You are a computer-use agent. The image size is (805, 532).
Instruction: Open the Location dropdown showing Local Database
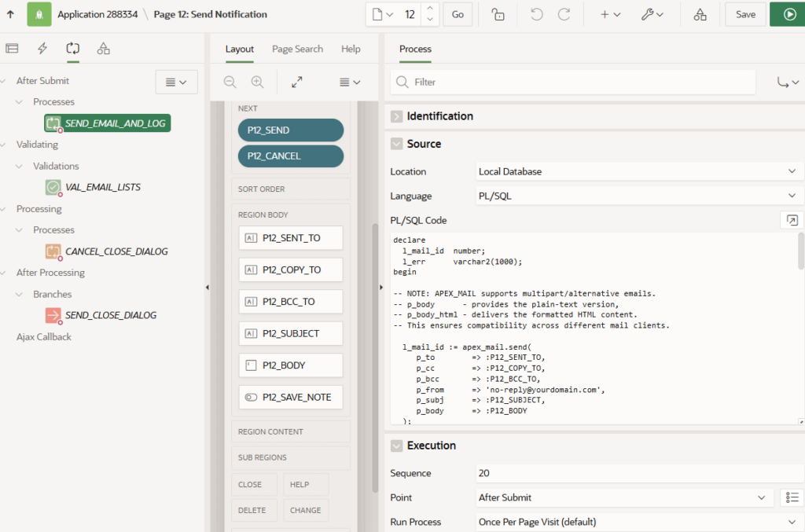coord(637,171)
